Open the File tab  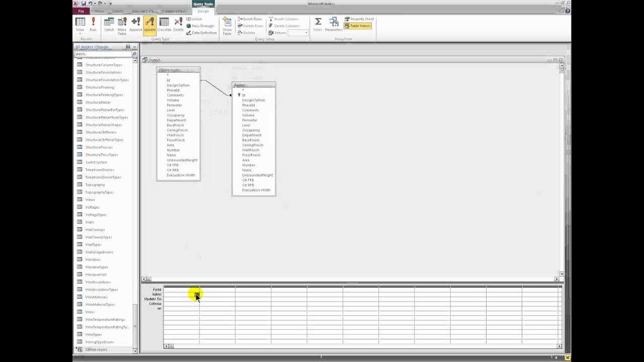coord(81,11)
